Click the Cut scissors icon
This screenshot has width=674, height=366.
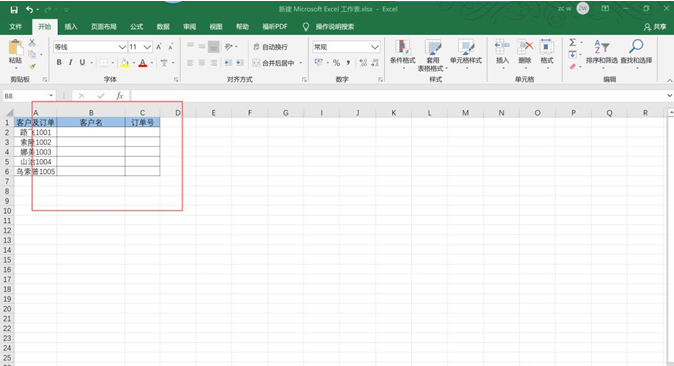pyautogui.click(x=32, y=43)
